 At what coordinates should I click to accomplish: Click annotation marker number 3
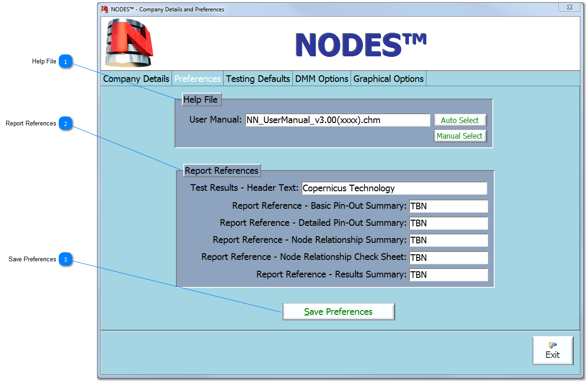pyautogui.click(x=66, y=259)
